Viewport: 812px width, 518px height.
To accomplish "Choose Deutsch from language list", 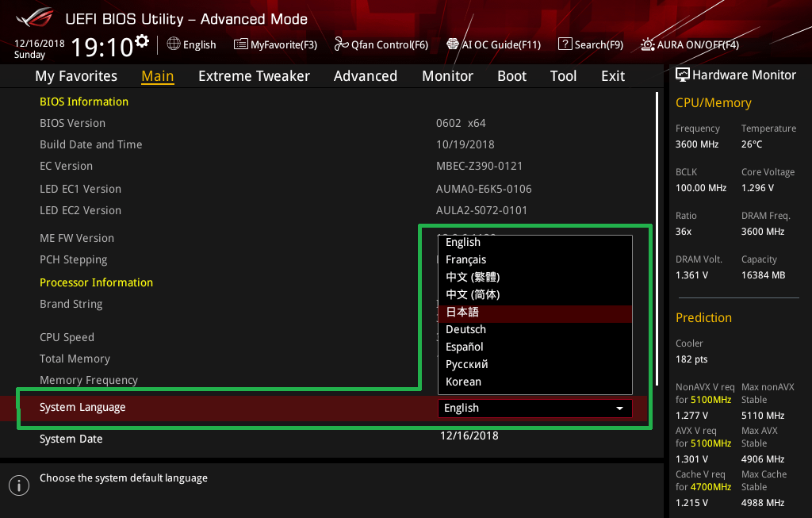I will [x=535, y=329].
